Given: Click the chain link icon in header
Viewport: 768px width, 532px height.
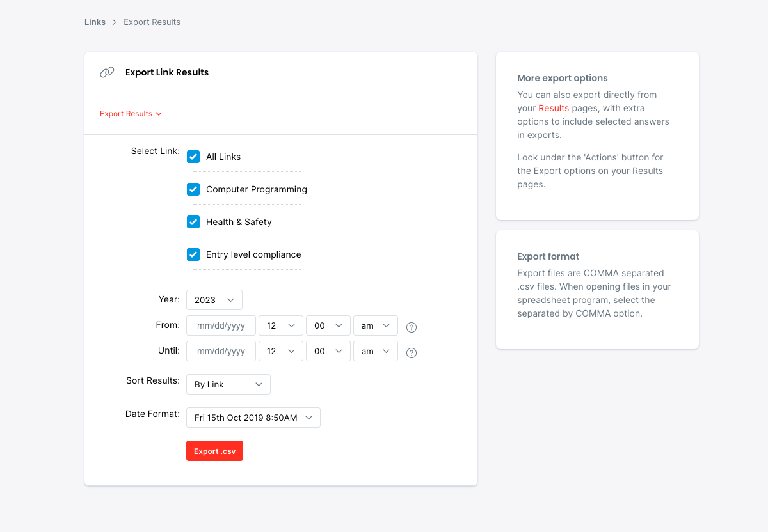Looking at the screenshot, I should [107, 72].
